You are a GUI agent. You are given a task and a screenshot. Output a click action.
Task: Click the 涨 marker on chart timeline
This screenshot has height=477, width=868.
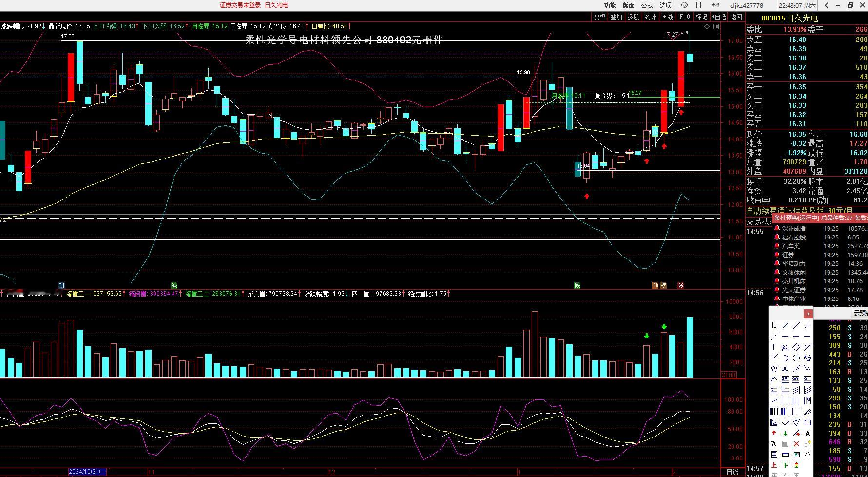pos(680,285)
